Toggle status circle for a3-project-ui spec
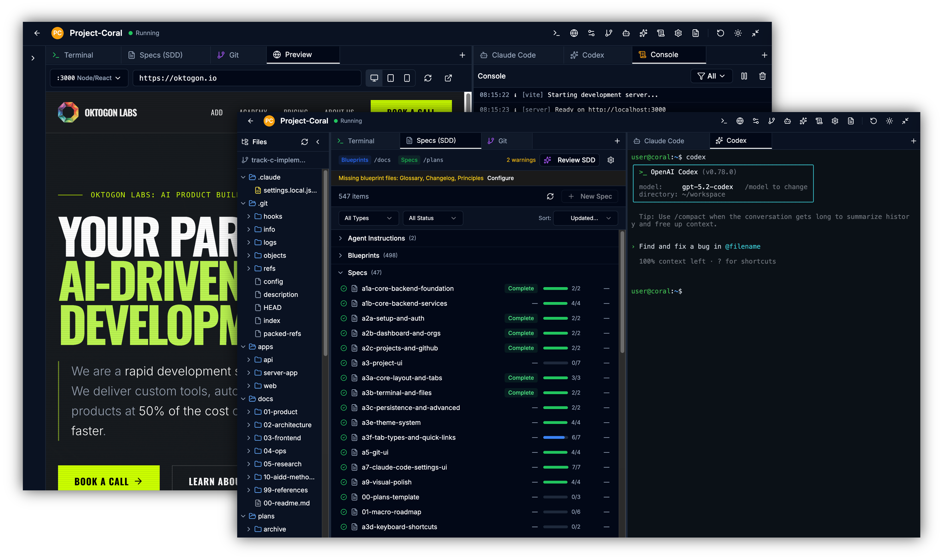This screenshot has height=560, width=943. coord(343,363)
